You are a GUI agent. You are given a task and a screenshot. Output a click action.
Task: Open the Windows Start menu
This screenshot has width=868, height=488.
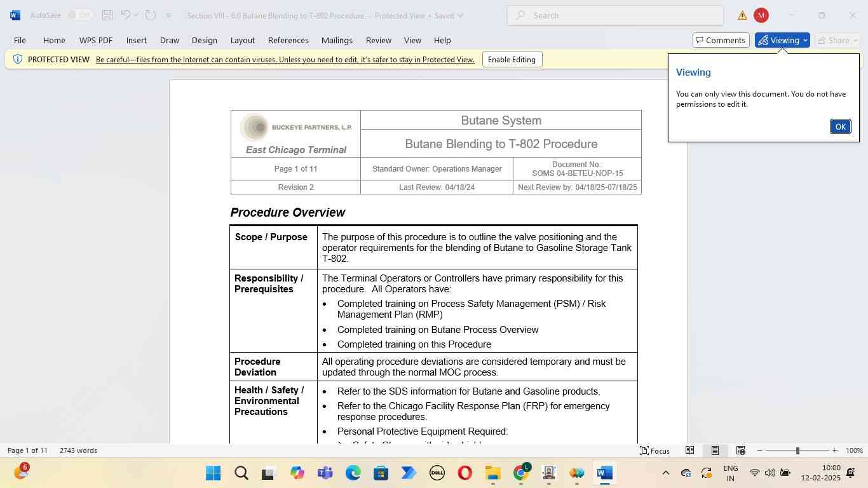click(x=214, y=473)
